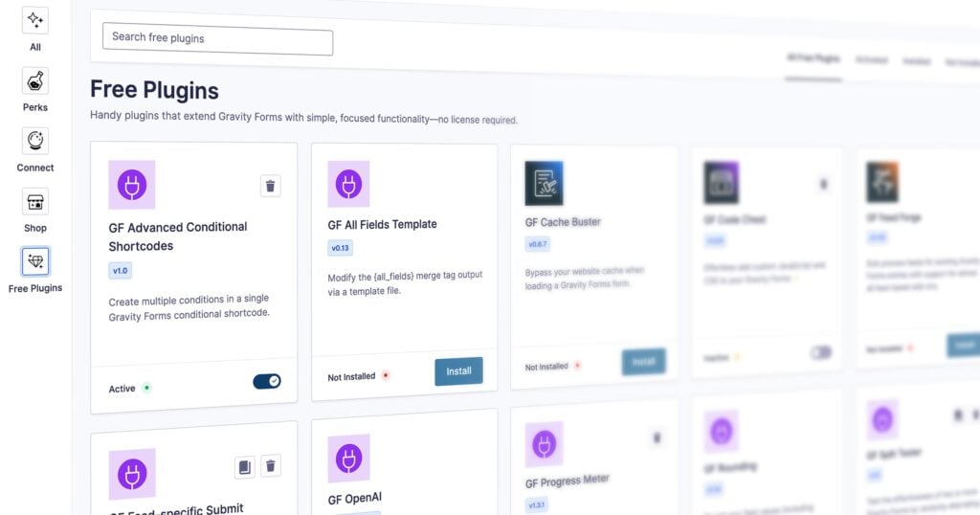980x515 pixels.
Task: Deactivate GF Advanced Conditional Shortcodes toggle
Action: click(x=267, y=381)
